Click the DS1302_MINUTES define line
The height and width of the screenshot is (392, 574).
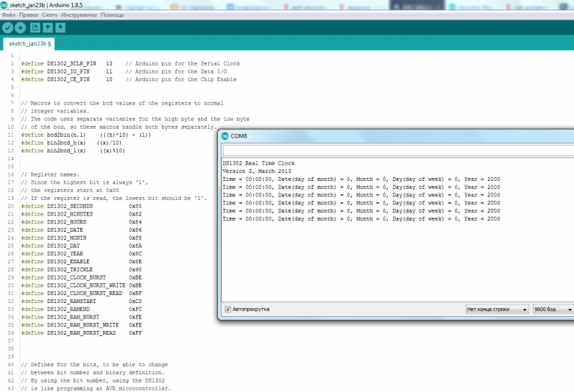pyautogui.click(x=81, y=214)
